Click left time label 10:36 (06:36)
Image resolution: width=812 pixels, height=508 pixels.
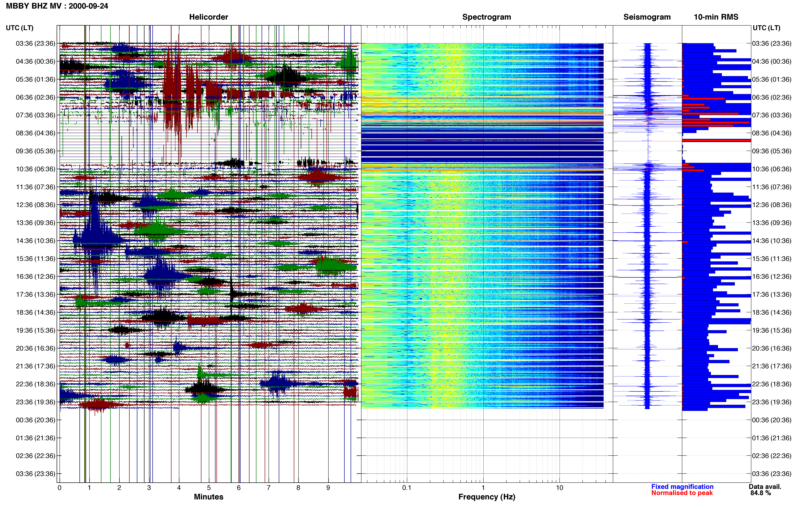(36, 169)
